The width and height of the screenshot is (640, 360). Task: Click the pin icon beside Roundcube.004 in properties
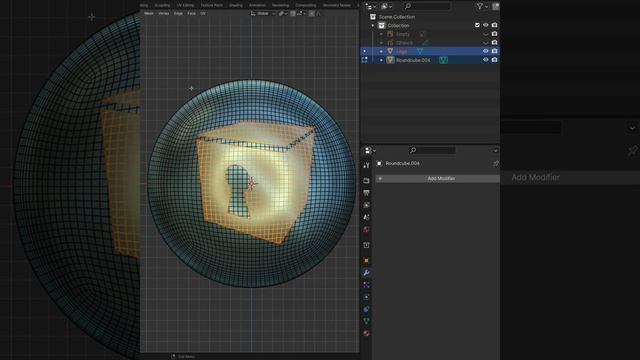coord(496,164)
